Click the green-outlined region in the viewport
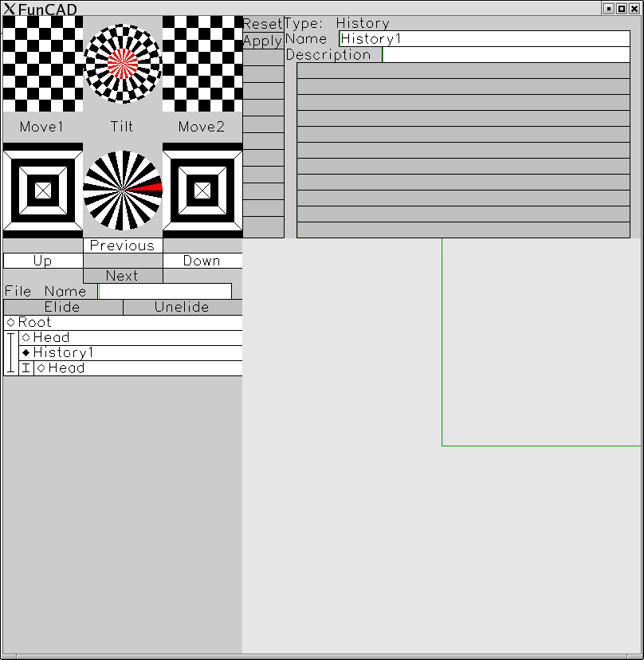 [x=541, y=342]
